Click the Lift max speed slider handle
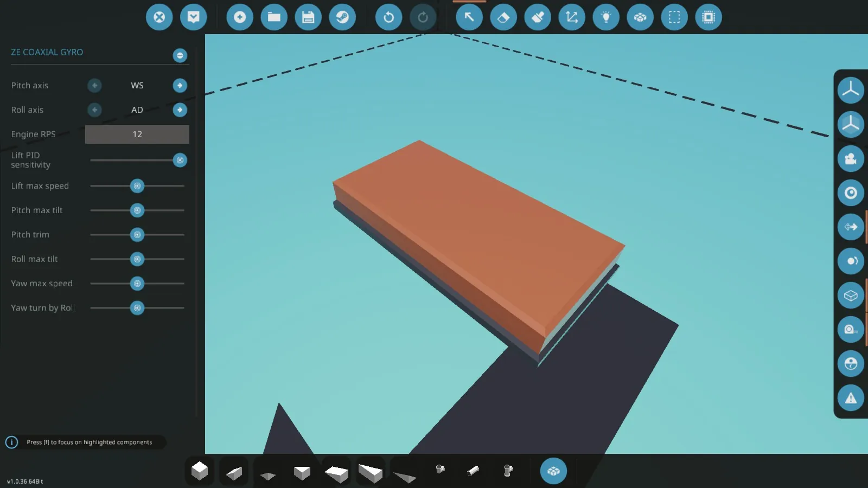Image resolution: width=868 pixels, height=488 pixels. (137, 186)
